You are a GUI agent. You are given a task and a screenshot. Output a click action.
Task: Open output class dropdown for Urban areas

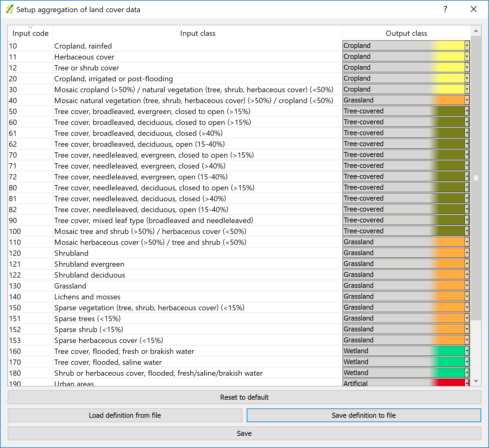coord(406,383)
